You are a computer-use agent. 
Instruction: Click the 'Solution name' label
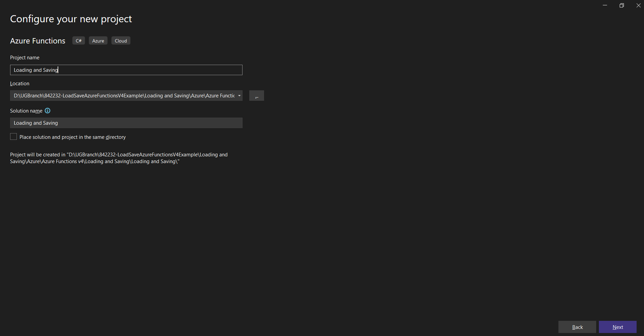[26, 111]
